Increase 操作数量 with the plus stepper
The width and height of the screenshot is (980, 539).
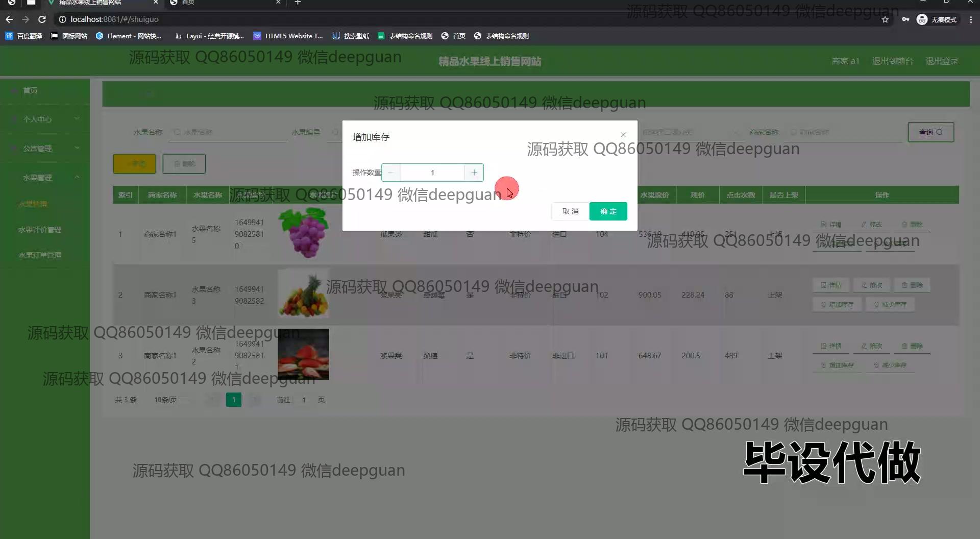tap(474, 173)
